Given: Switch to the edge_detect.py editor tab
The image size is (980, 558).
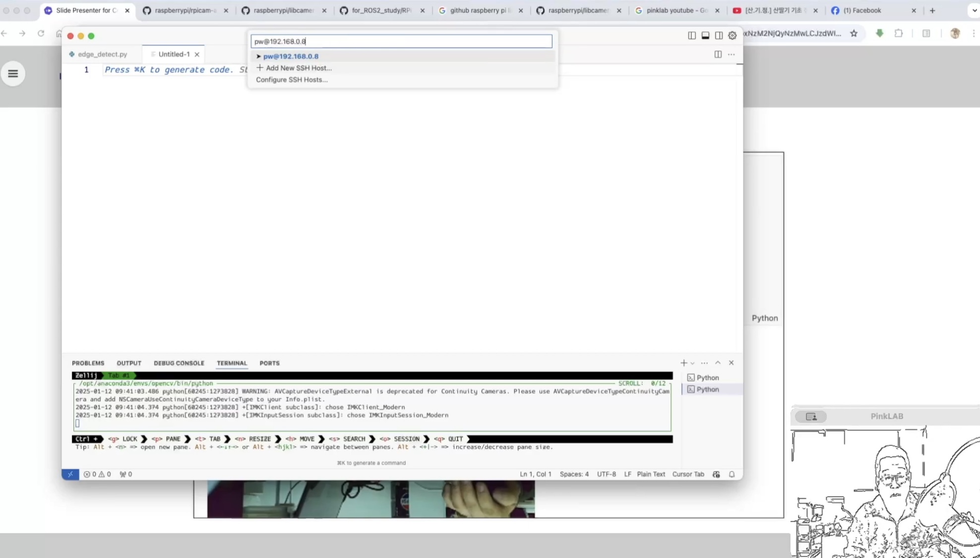Looking at the screenshot, I should (102, 54).
